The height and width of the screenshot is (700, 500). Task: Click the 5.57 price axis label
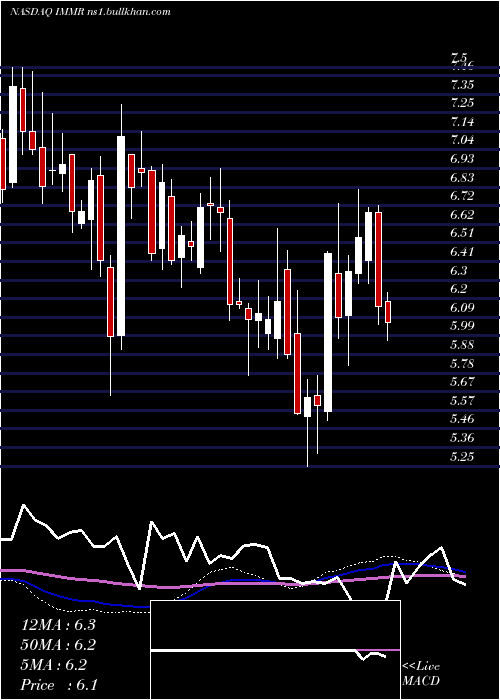(462, 400)
